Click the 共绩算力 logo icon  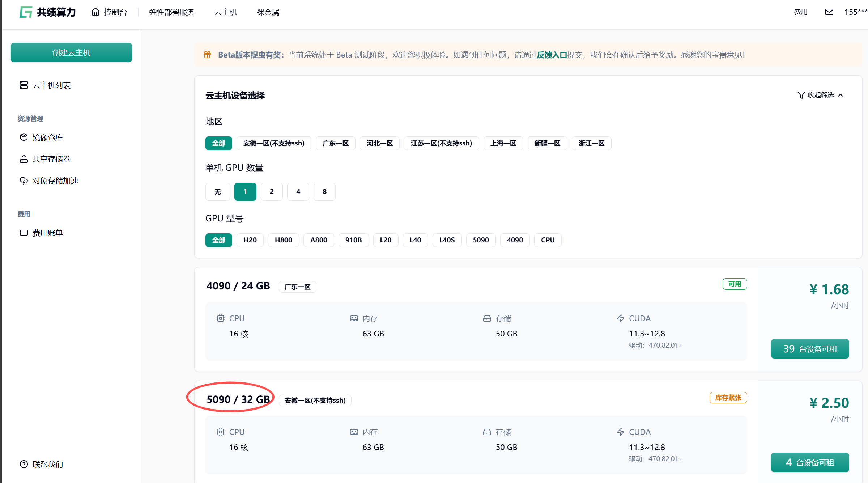(26, 12)
